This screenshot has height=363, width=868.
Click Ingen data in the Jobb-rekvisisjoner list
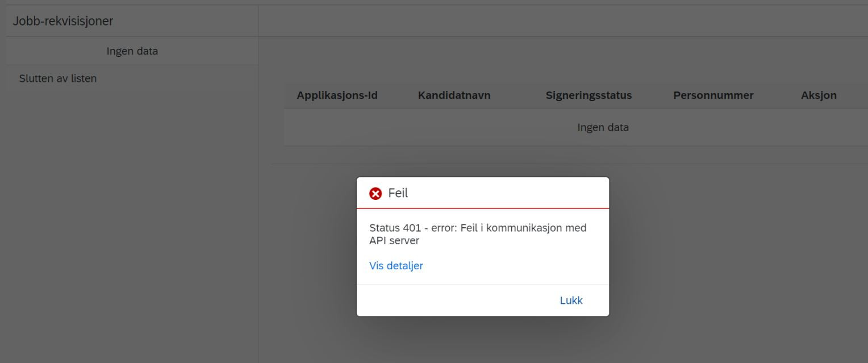coord(132,51)
